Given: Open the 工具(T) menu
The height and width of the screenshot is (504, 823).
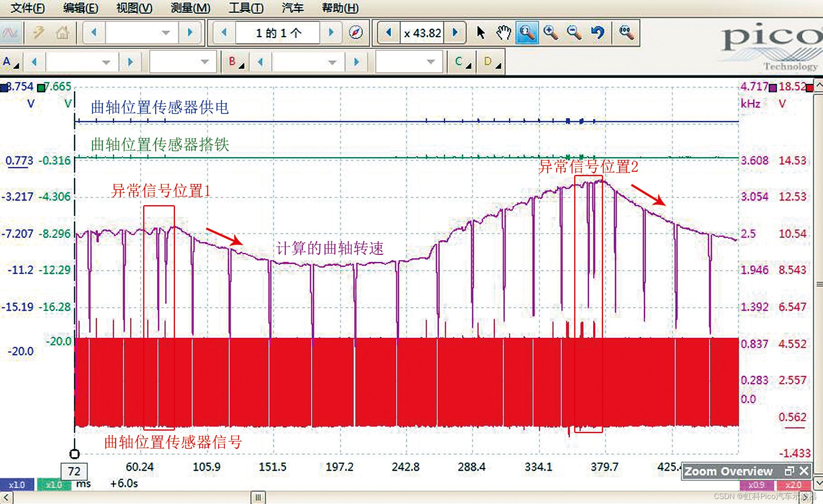Looking at the screenshot, I should pos(246,8).
